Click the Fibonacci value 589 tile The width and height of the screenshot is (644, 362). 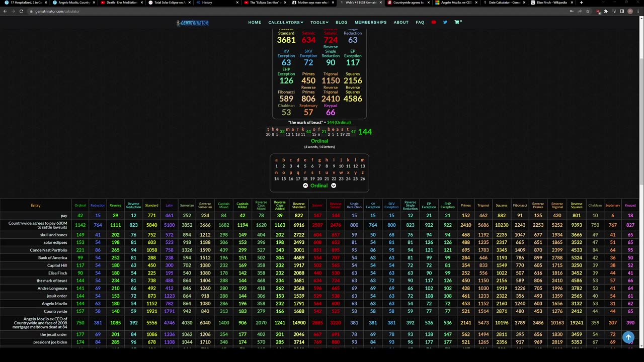pyautogui.click(x=286, y=99)
